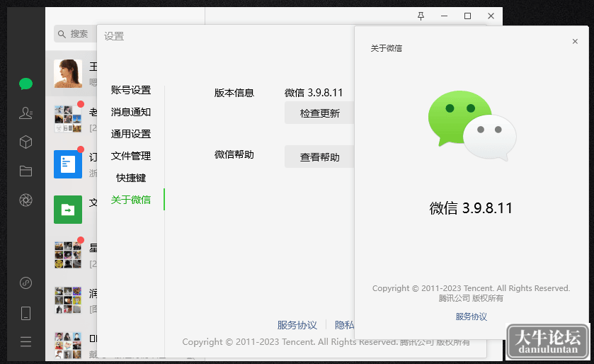Open the Moments shutter icon

pos(25,200)
